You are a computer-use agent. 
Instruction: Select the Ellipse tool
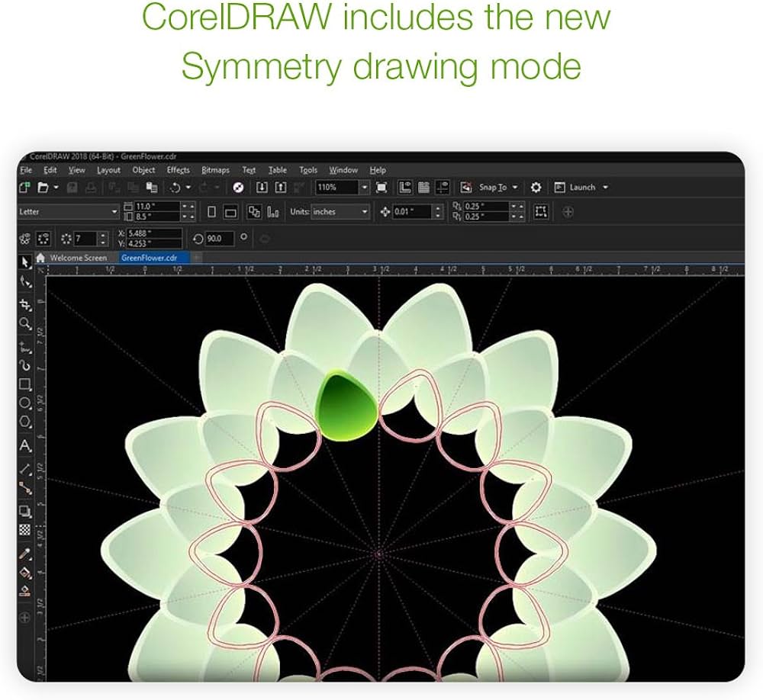point(25,403)
